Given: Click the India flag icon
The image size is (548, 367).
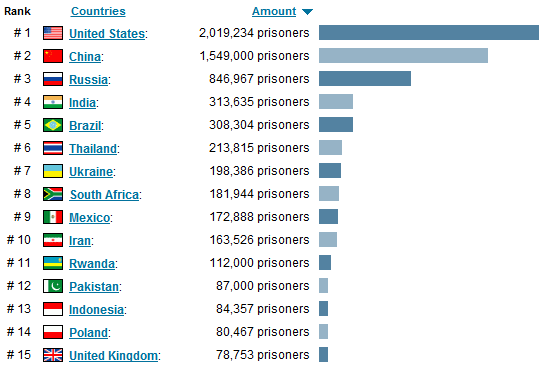Looking at the screenshot, I should click(x=53, y=102).
